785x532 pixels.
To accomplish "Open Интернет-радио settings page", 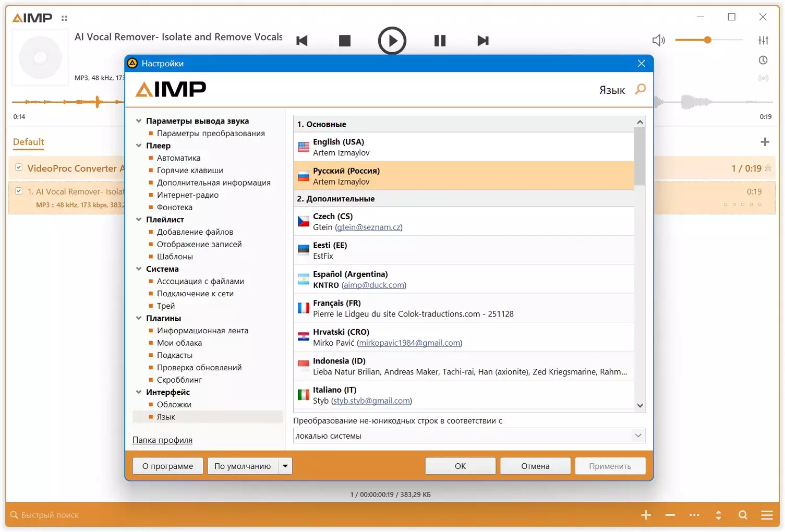I will pyautogui.click(x=188, y=195).
